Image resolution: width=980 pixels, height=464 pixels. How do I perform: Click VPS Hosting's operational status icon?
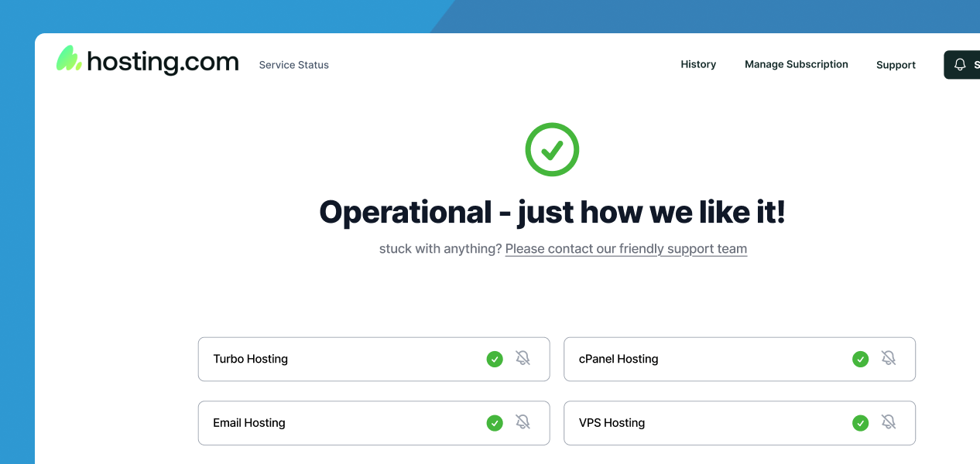click(860, 423)
